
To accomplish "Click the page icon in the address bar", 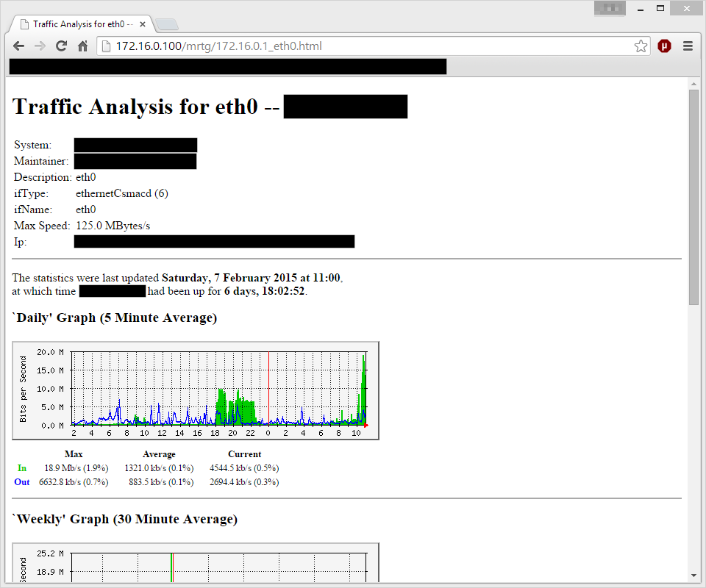I will click(x=106, y=46).
